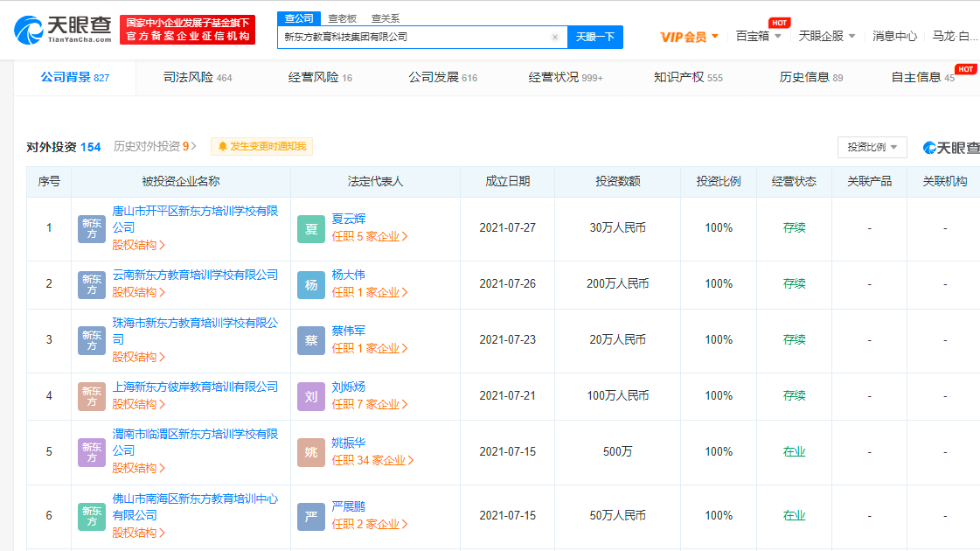The width and height of the screenshot is (980, 551).
Task: Open 上海新东方彼岸教育培训有限公司 link
Action: click(x=195, y=387)
